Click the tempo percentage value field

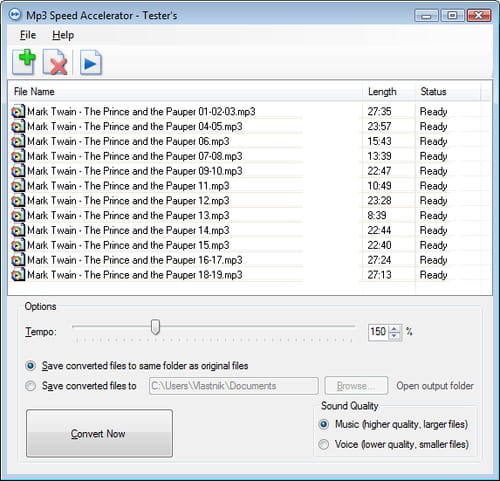[x=378, y=332]
